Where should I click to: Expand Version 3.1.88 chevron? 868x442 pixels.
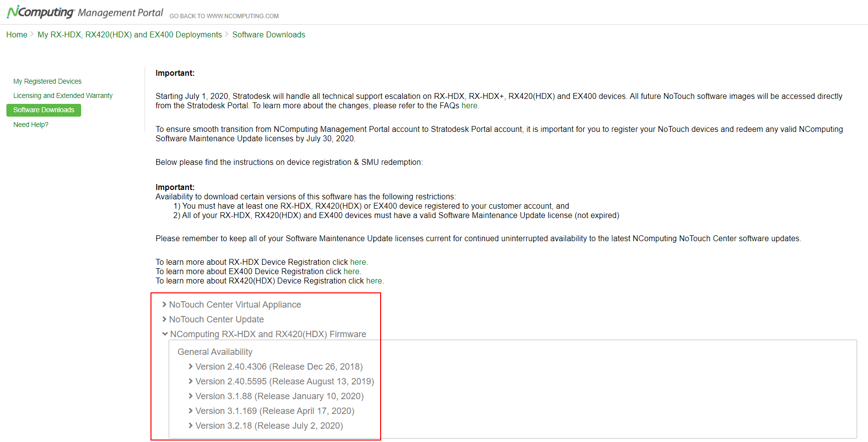coord(191,396)
